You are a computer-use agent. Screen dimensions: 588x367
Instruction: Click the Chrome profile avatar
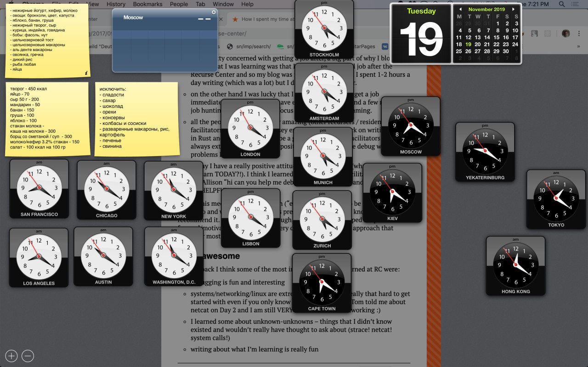566,34
